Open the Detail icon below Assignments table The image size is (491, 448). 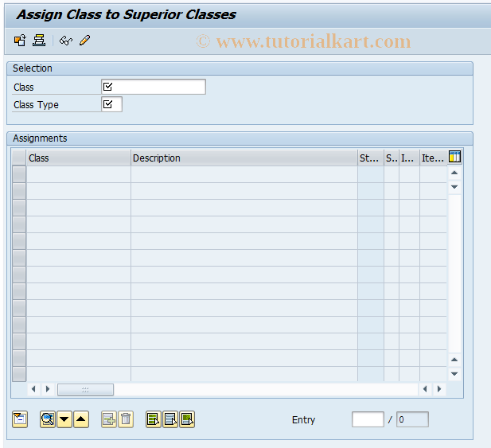20,419
